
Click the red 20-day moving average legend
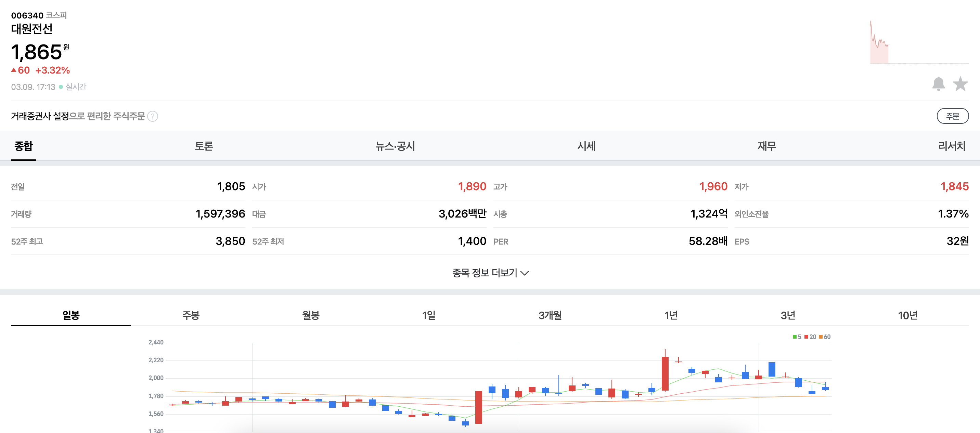[x=810, y=337]
